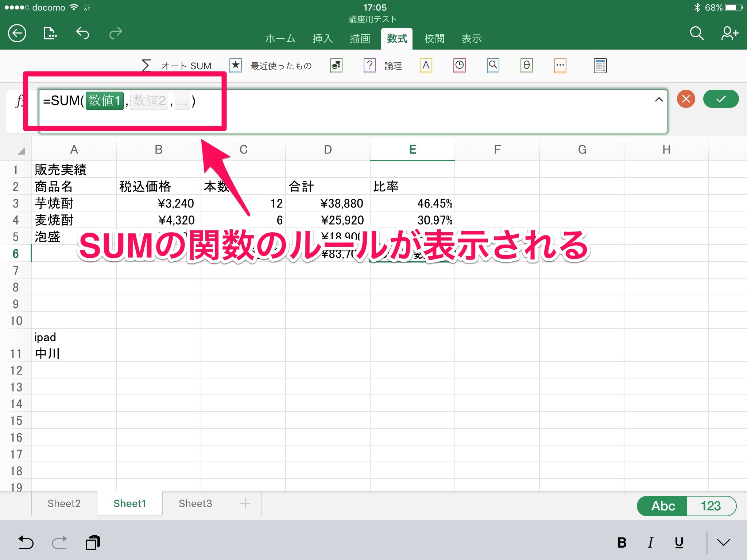Tap the back arrow circle icon
The height and width of the screenshot is (560, 747).
[17, 34]
